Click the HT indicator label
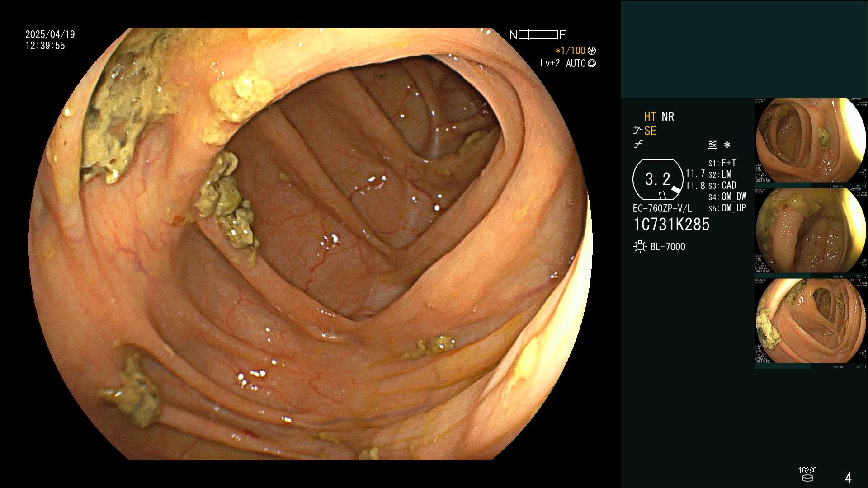 click(x=650, y=117)
